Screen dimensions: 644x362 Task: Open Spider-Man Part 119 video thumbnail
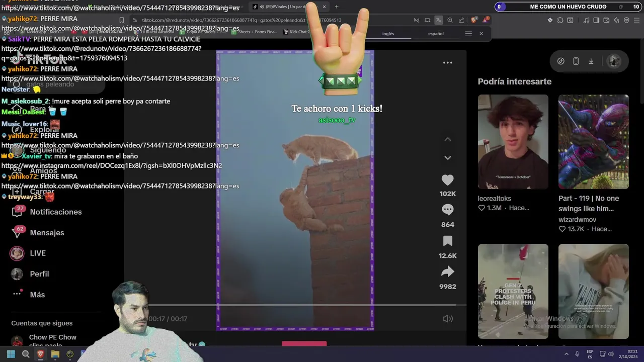click(x=593, y=142)
